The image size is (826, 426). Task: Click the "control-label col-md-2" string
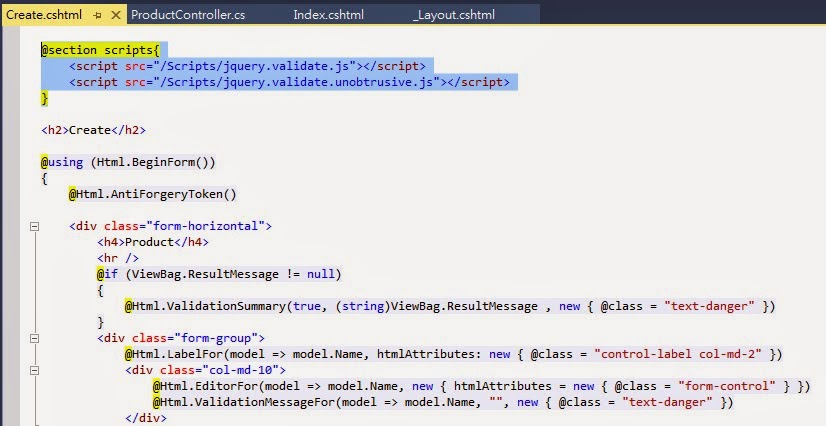point(678,354)
